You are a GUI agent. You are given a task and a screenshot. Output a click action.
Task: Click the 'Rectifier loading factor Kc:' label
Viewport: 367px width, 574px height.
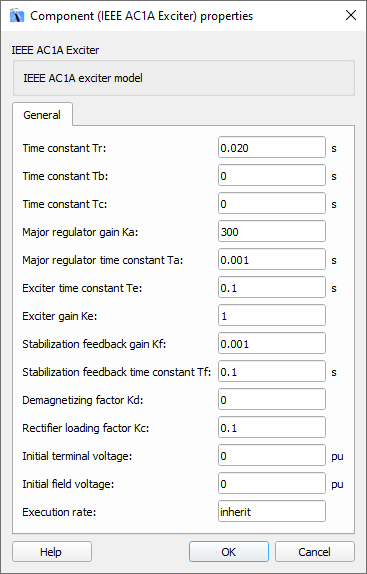(x=86, y=428)
